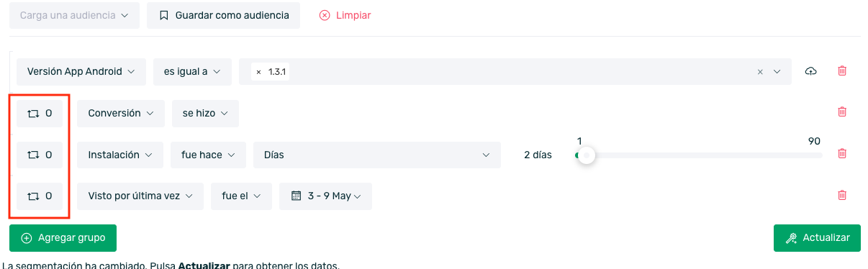Open the Días unit dropdown
This screenshot has width=868, height=269.
(x=377, y=155)
